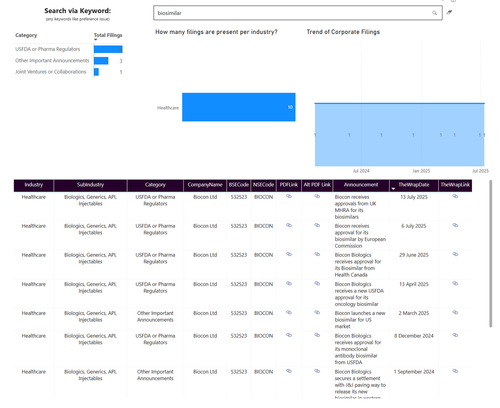Sort table by Announcement column header
Viewport: 500px width, 408px height.
click(361, 185)
